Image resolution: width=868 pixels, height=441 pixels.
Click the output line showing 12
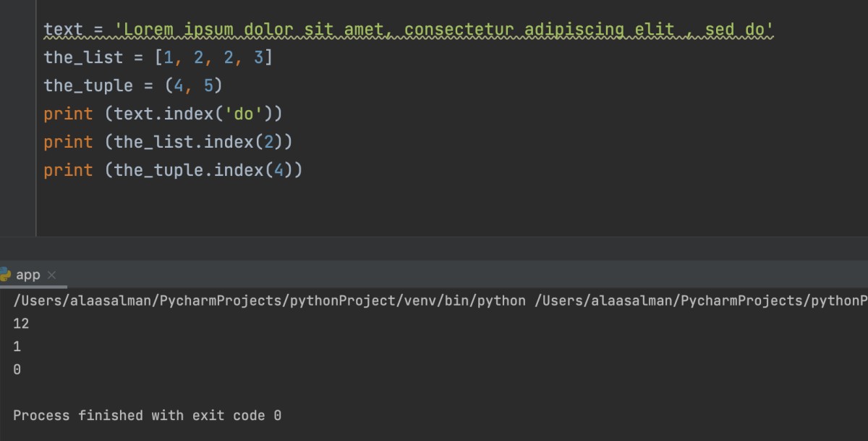pyautogui.click(x=21, y=324)
